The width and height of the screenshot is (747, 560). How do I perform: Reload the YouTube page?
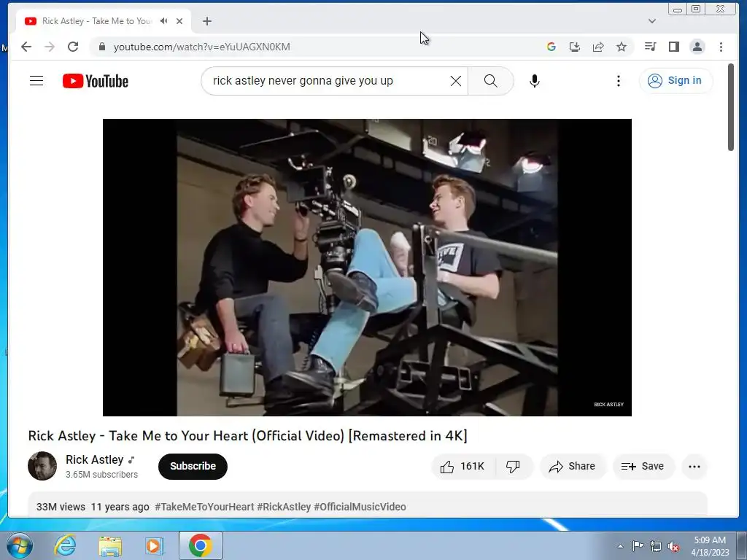tap(73, 47)
